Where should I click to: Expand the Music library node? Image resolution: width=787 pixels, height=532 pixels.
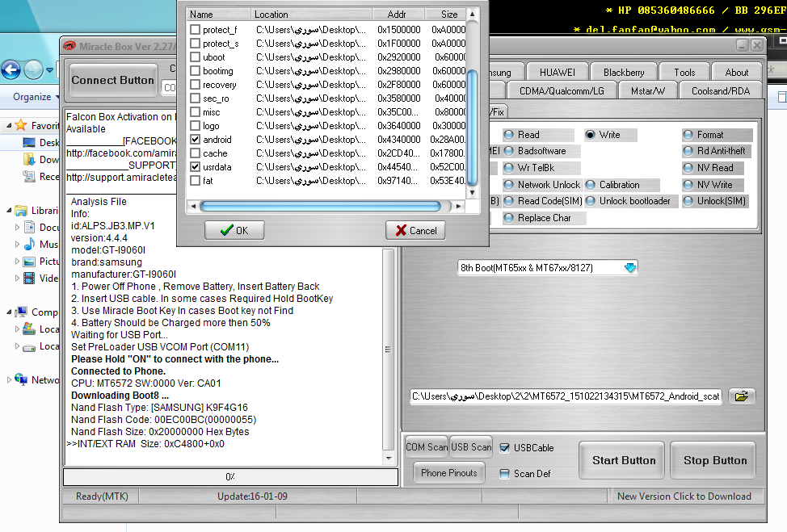click(x=17, y=244)
